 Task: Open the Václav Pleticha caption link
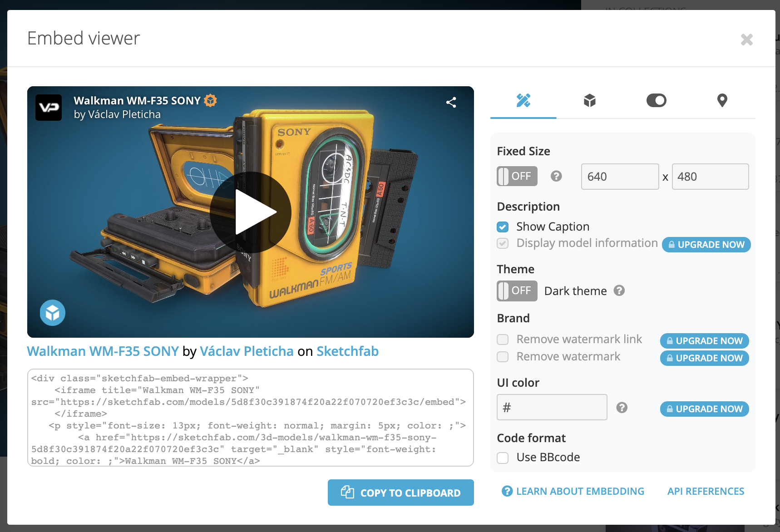tap(247, 351)
